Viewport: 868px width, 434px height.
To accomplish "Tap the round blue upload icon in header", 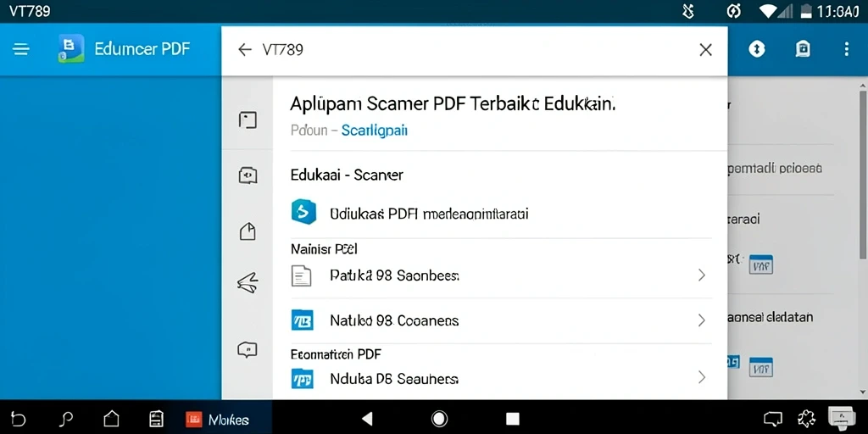I will tap(757, 49).
